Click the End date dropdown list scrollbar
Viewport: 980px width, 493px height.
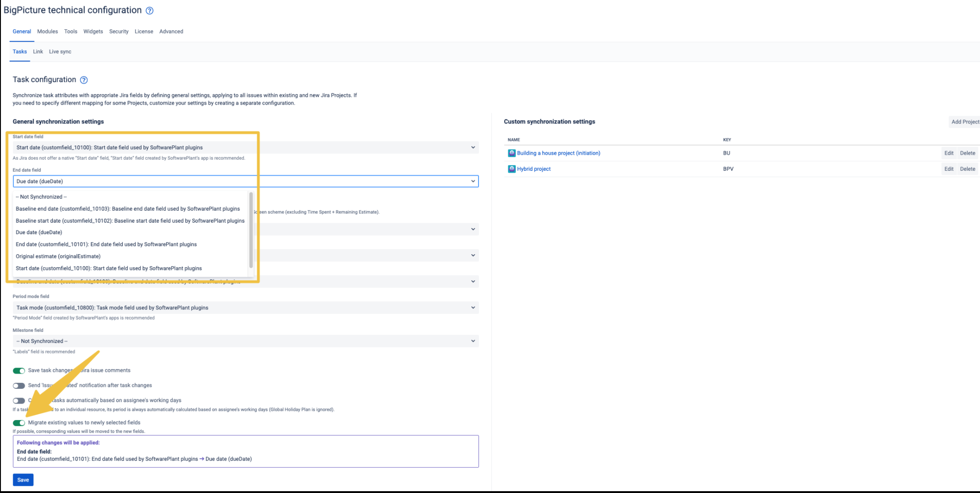(251, 230)
